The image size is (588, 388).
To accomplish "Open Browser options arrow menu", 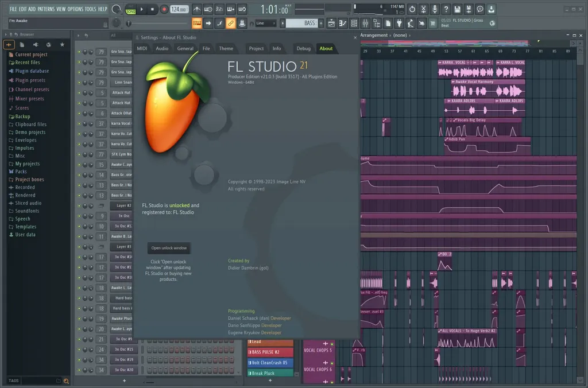I will point(6,34).
